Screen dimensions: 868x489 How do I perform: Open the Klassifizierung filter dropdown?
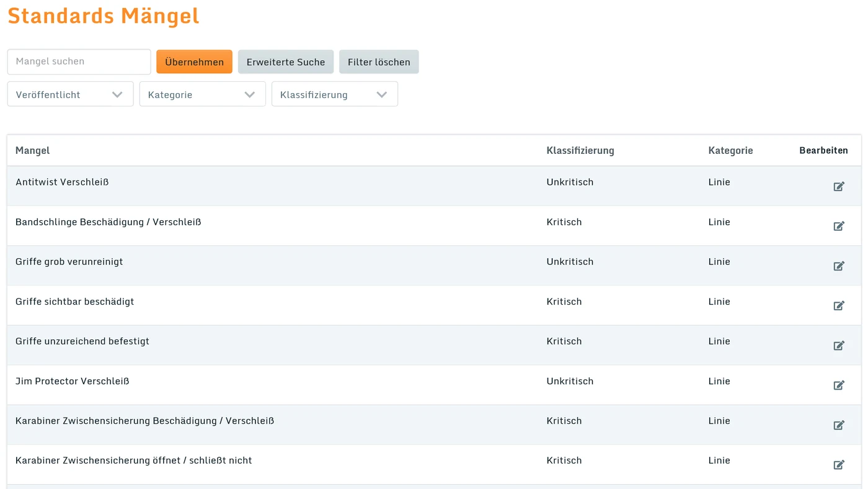click(335, 94)
